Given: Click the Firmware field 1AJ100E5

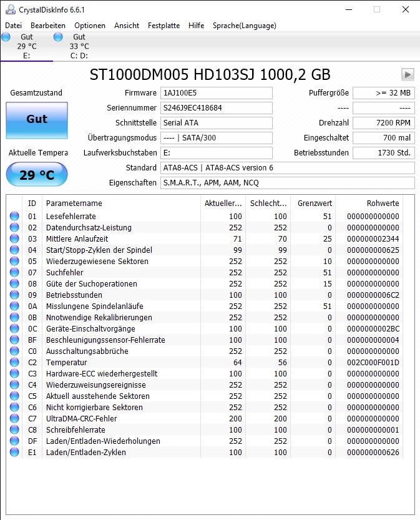Looking at the screenshot, I should pos(217,93).
